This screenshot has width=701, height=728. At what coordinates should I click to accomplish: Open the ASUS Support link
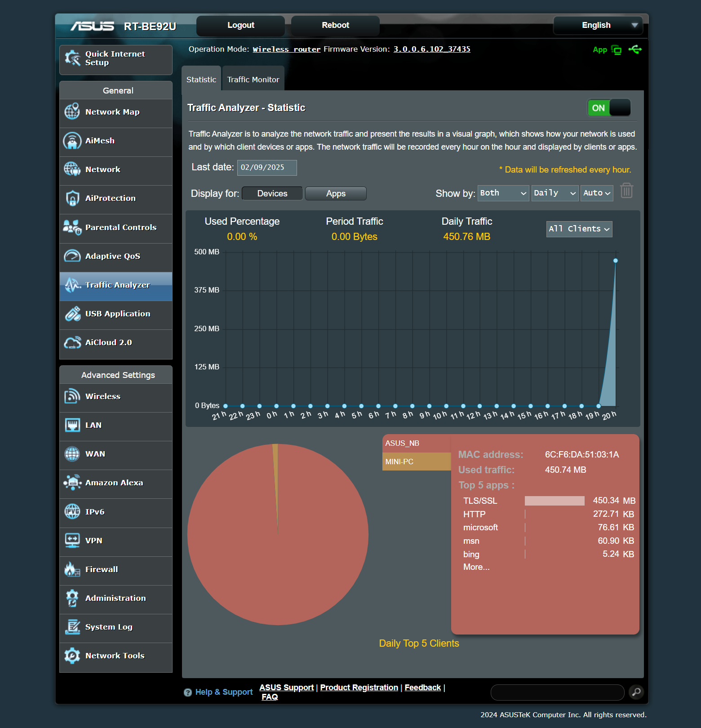(287, 688)
